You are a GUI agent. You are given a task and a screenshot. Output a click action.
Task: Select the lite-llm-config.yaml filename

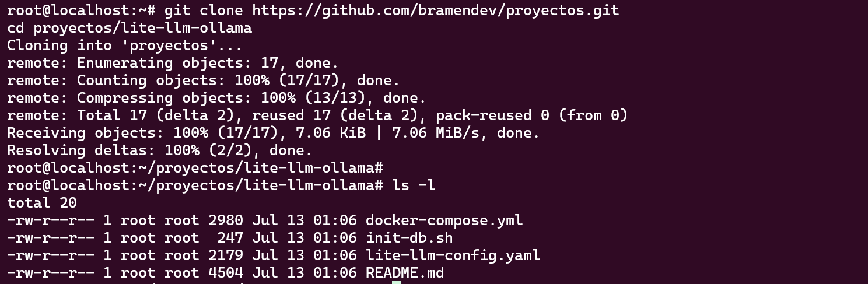tap(453, 255)
